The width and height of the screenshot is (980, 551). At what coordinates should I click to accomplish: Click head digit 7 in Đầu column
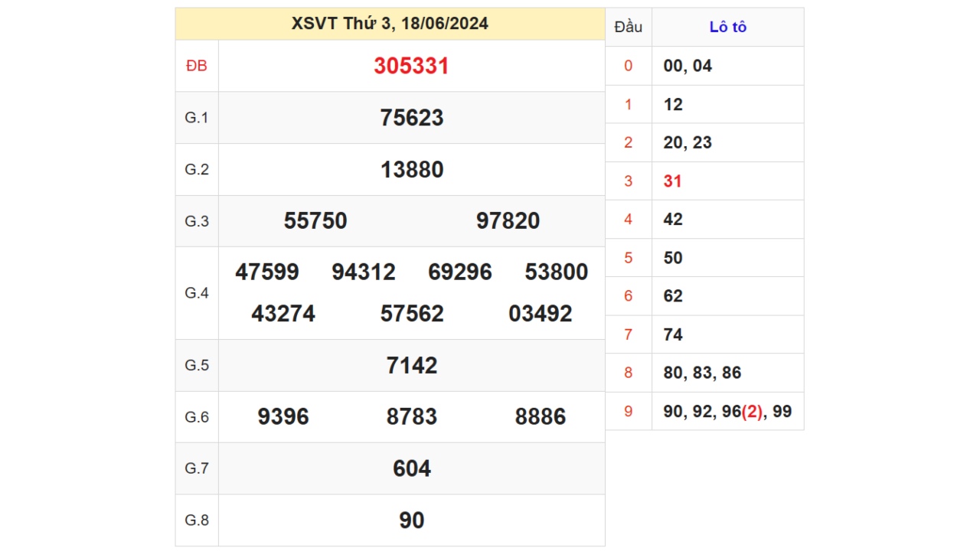(x=629, y=334)
